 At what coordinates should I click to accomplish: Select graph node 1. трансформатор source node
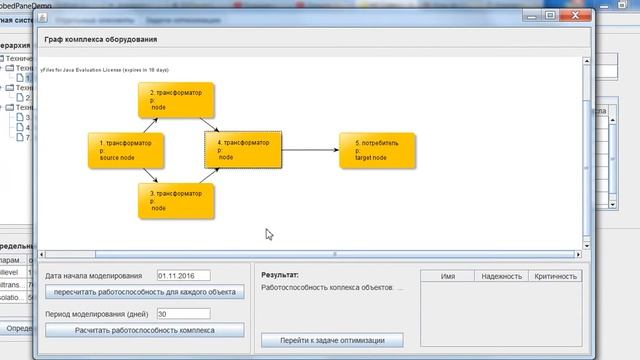(126, 151)
